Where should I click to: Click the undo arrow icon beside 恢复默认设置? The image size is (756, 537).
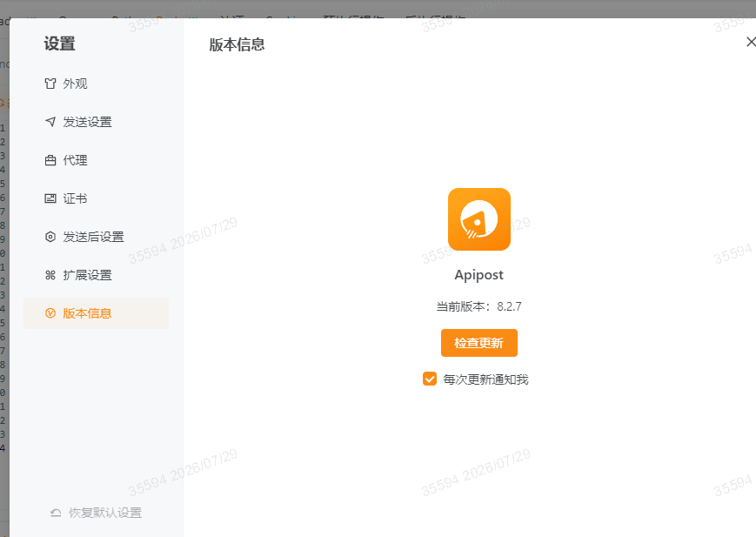coord(56,513)
